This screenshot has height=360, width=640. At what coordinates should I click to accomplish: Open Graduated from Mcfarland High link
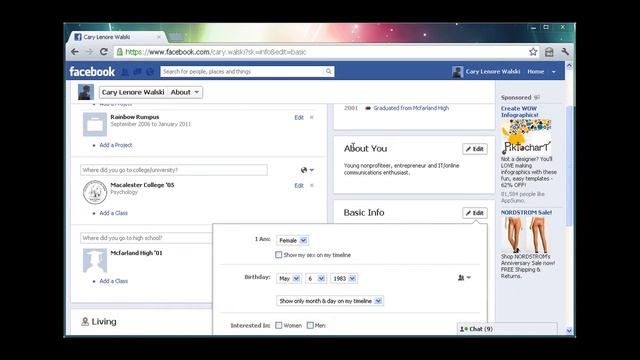(x=411, y=108)
